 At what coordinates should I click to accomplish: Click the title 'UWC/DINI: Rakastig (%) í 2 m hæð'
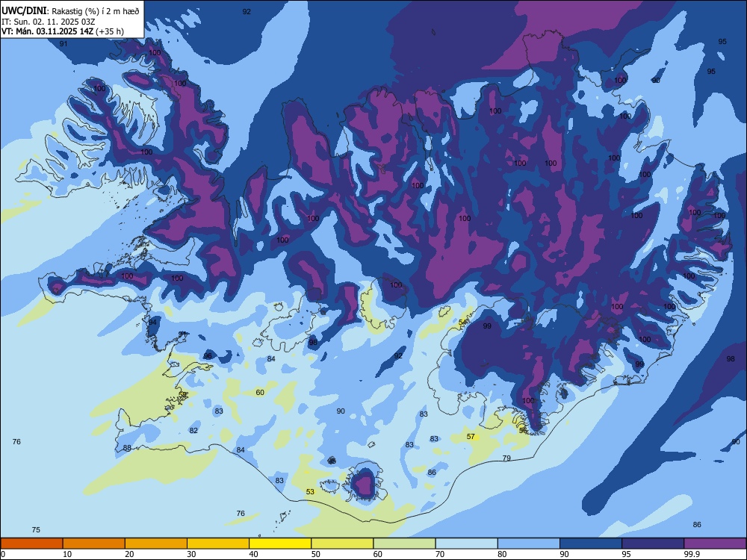(70, 11)
